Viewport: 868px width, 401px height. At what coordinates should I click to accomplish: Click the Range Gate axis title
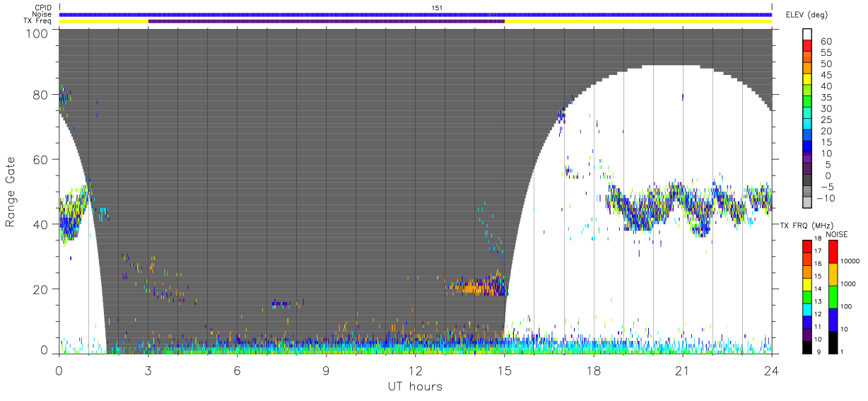11,192
